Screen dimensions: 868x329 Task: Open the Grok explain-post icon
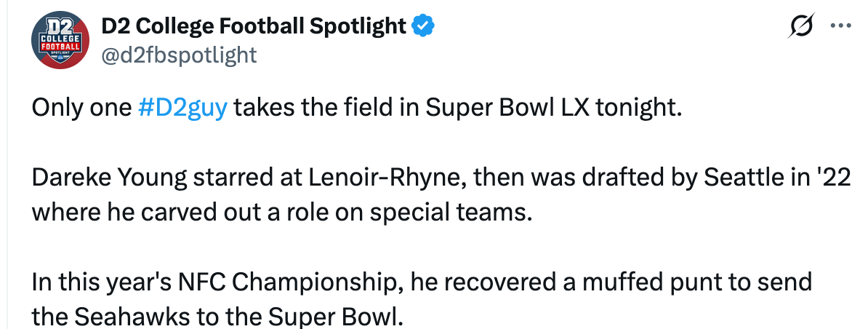click(801, 27)
